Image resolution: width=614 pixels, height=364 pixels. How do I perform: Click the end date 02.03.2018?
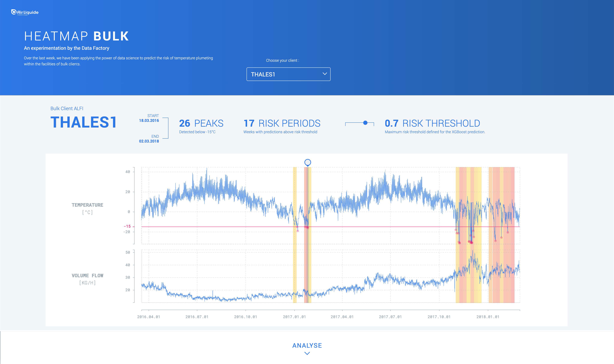coord(149,141)
